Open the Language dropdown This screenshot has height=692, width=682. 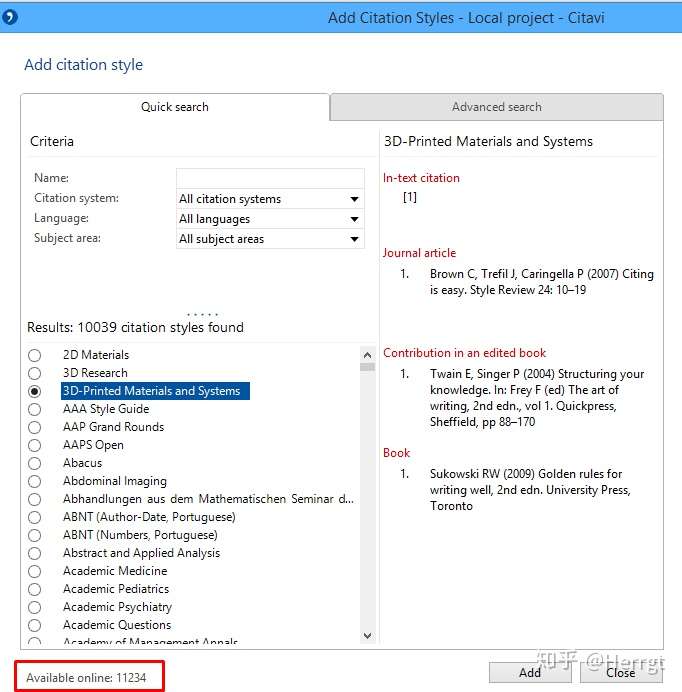click(270, 219)
